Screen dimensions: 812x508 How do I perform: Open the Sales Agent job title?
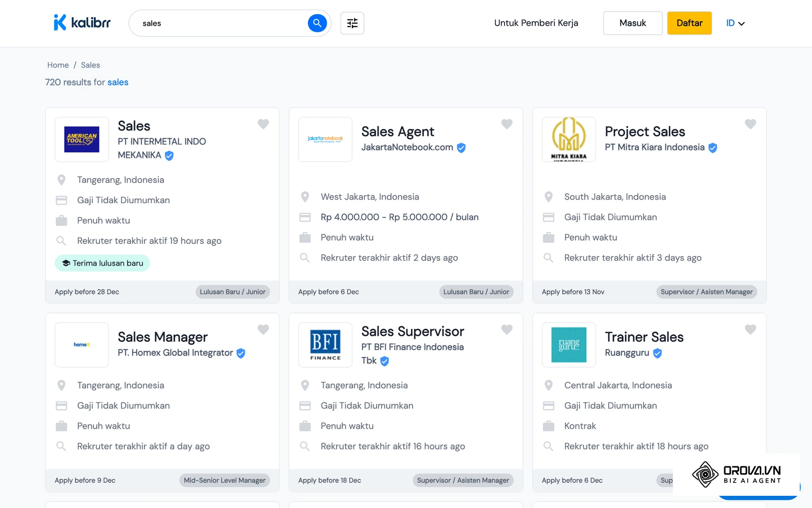click(x=398, y=132)
